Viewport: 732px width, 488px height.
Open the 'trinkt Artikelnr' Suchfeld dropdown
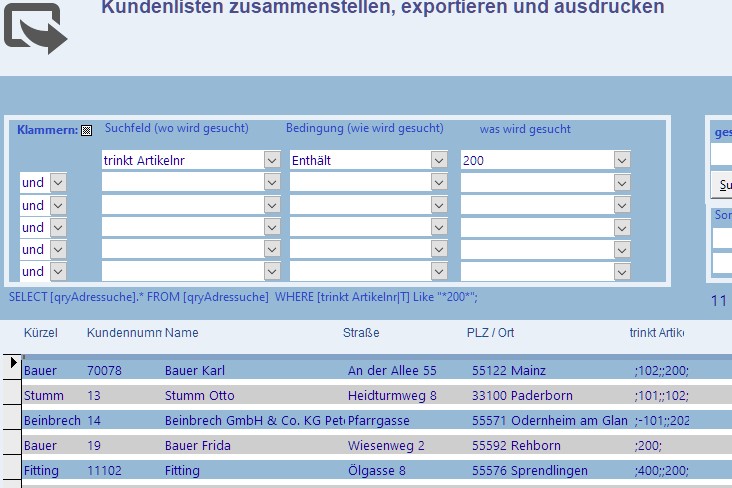click(272, 160)
